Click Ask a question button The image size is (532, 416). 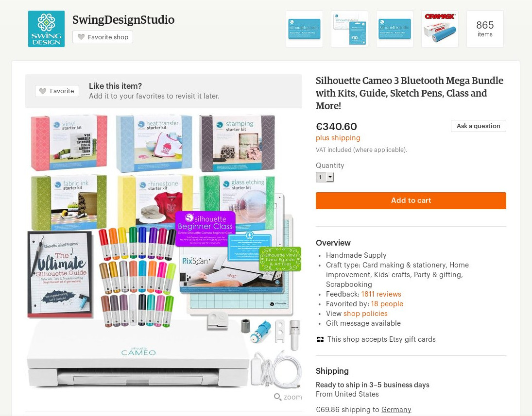click(x=479, y=126)
